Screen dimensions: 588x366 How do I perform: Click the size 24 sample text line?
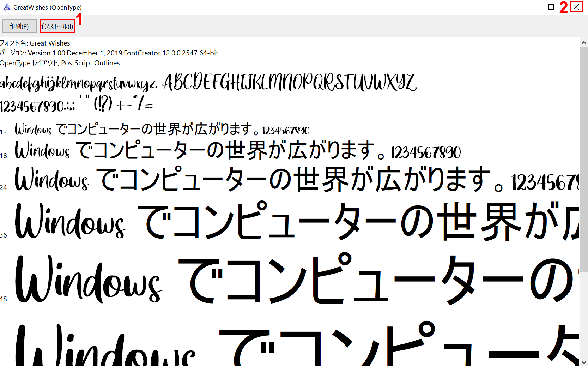coord(297,179)
